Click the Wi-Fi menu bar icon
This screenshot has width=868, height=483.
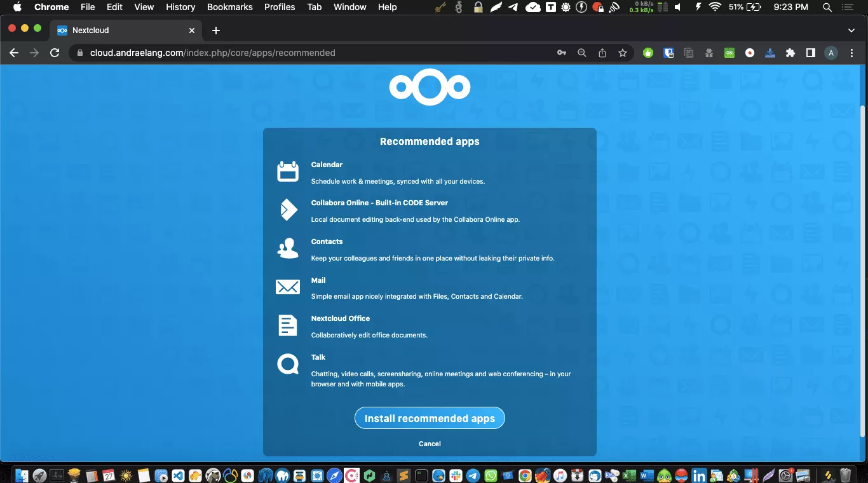(715, 7)
